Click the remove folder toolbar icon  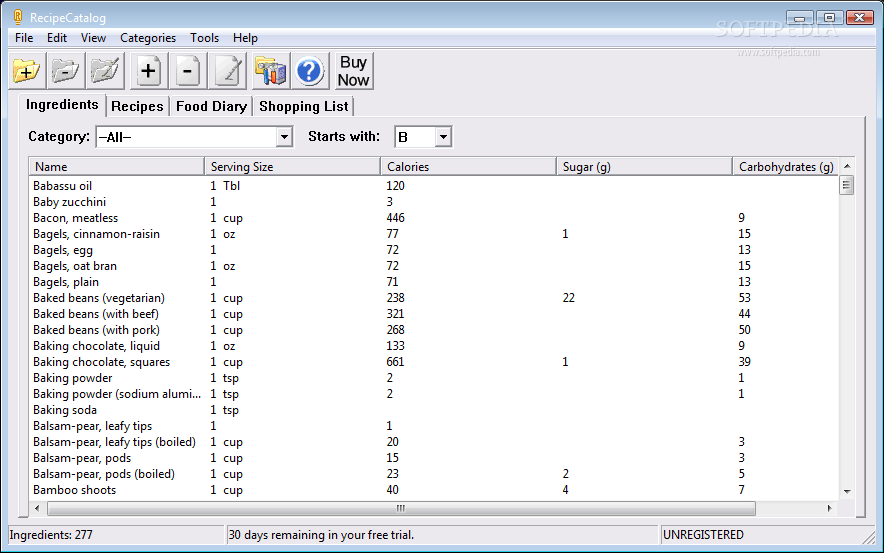coord(66,71)
